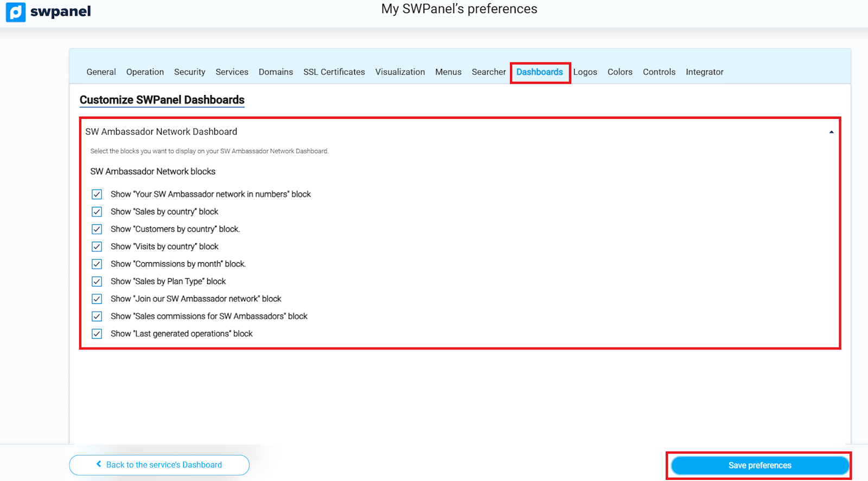Click the Save preferences button
This screenshot has height=481, width=868.
tap(759, 465)
